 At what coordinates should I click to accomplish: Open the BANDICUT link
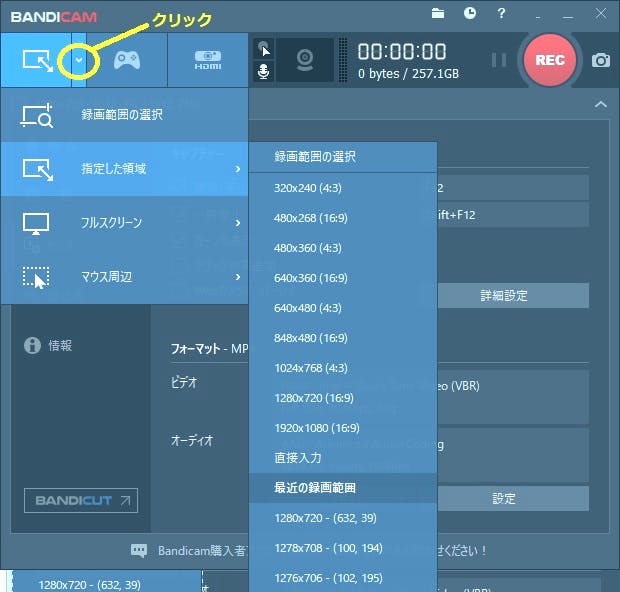click(81, 500)
